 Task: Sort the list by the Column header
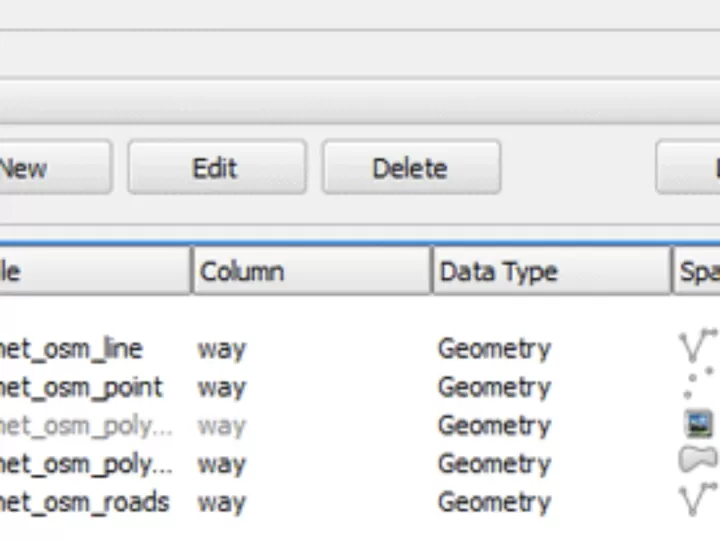click(x=310, y=271)
